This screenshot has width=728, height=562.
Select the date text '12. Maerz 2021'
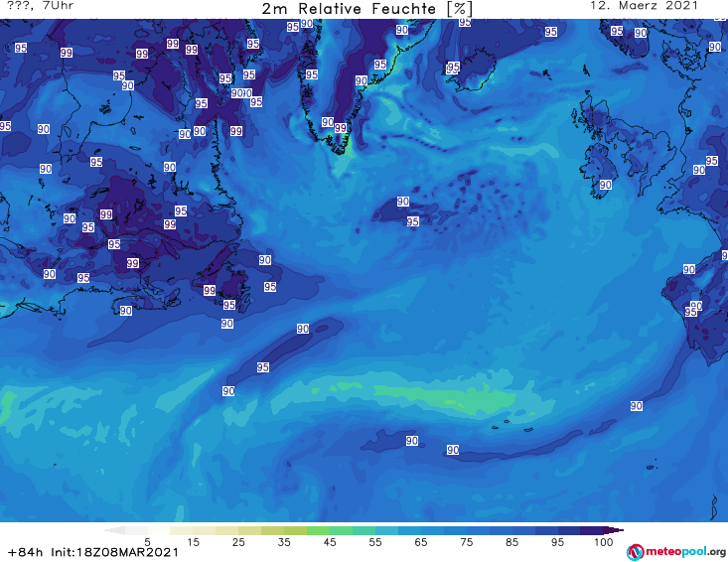[644, 6]
